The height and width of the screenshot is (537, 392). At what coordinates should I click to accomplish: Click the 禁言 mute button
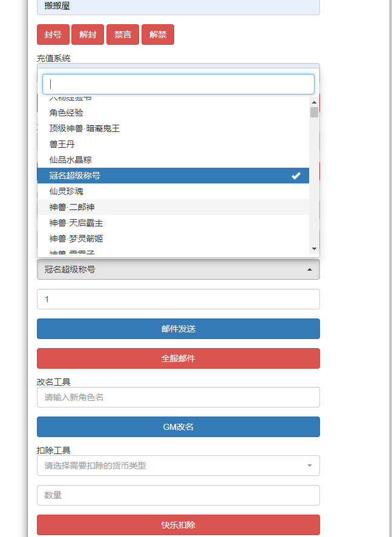123,35
